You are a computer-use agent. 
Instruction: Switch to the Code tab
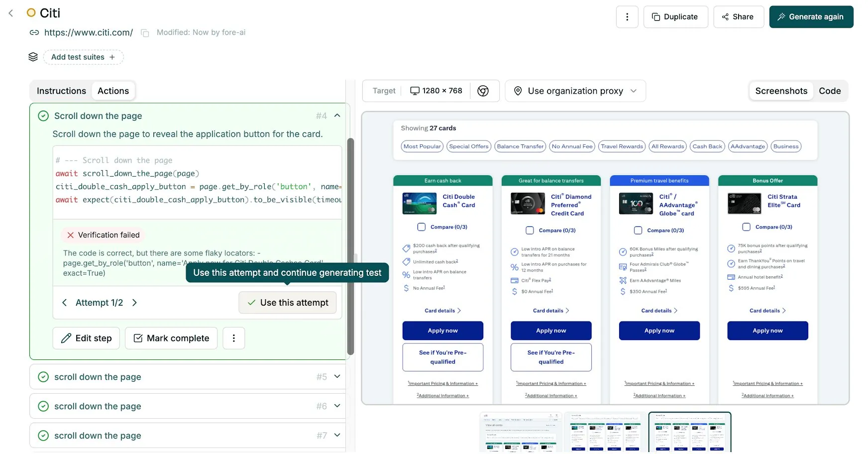coord(830,91)
